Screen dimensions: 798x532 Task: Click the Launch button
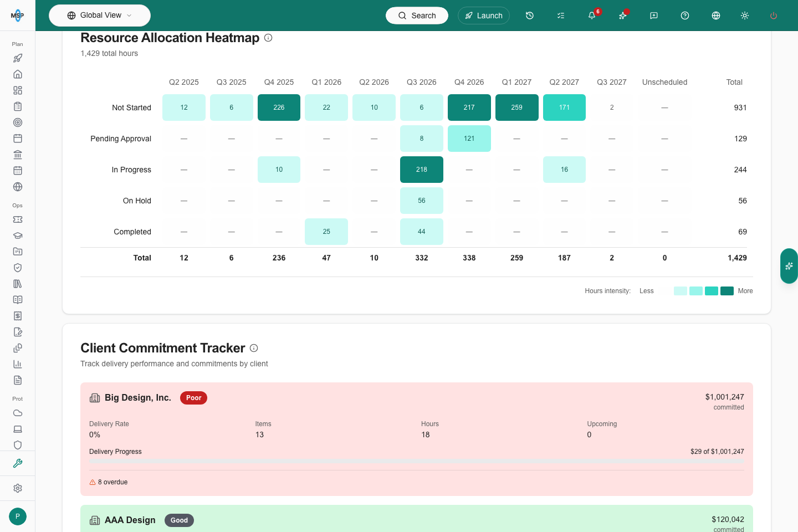tap(484, 16)
